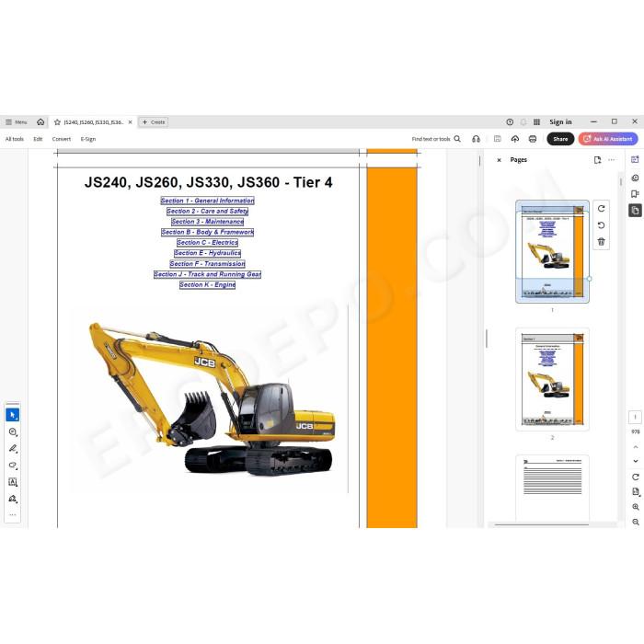This screenshot has width=644, height=644.
Task: Click the save file icon
Action: [498, 139]
